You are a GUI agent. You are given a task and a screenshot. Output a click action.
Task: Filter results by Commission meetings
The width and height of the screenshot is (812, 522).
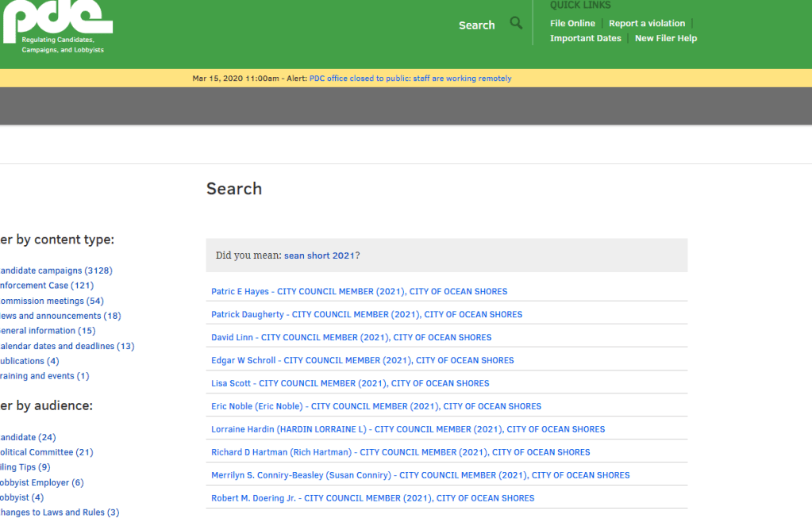pyautogui.click(x=52, y=301)
